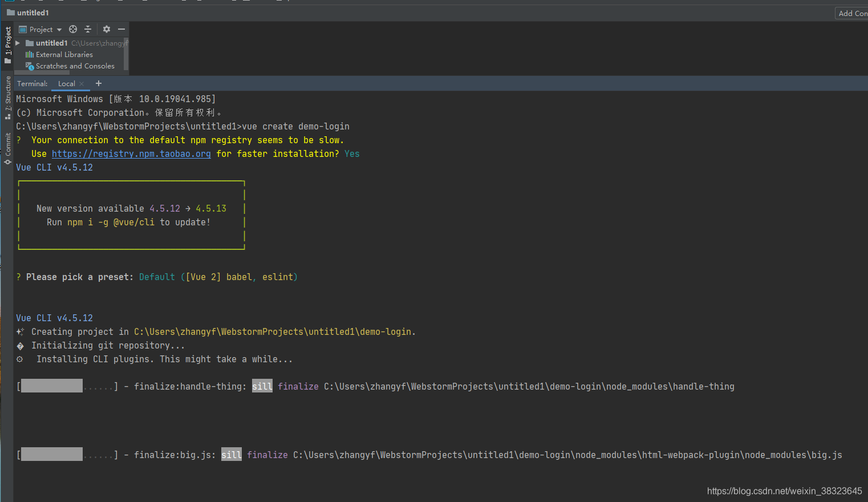Close the Local terminal tab
Viewport: 868px width, 502px height.
(x=82, y=84)
